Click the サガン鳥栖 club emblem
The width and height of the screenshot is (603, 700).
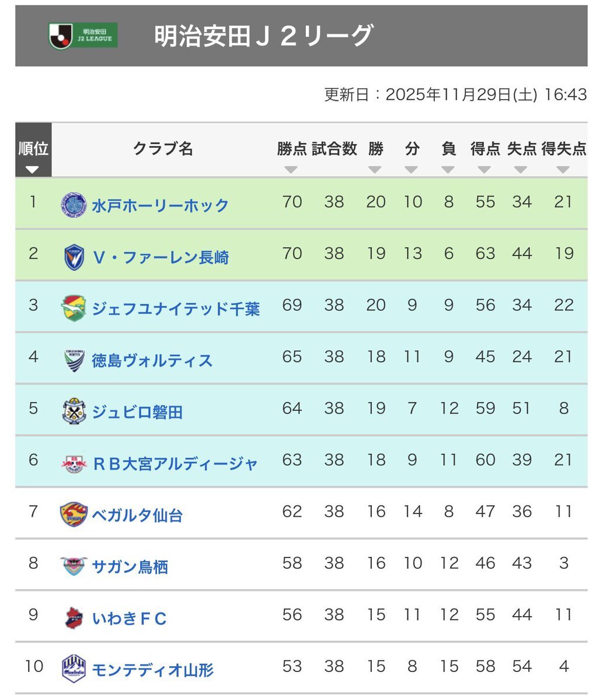74,566
